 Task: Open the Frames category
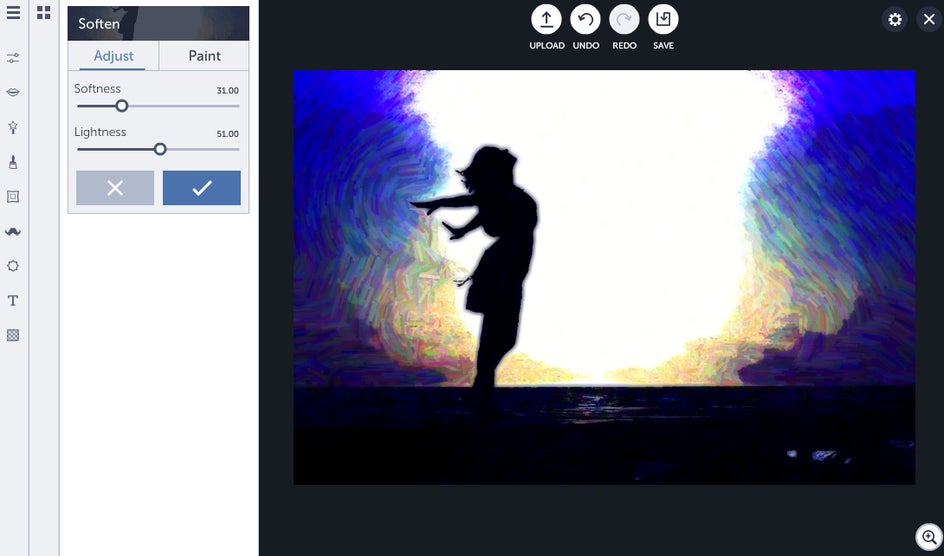(13, 196)
